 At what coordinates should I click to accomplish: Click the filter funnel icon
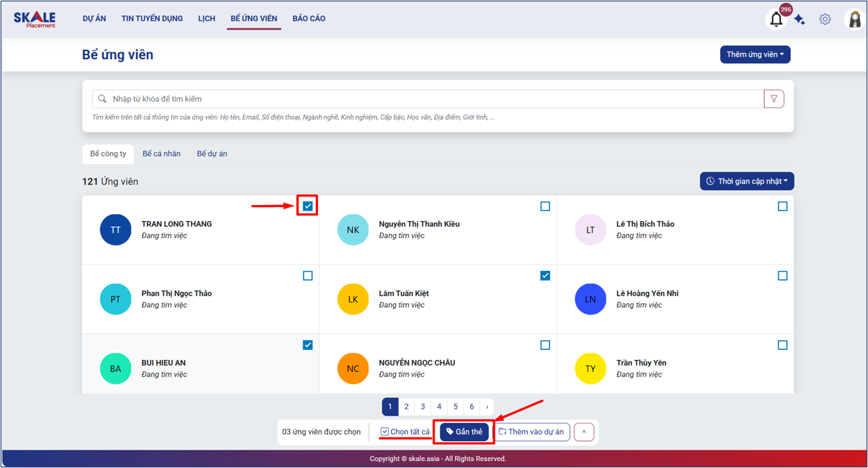tap(774, 99)
